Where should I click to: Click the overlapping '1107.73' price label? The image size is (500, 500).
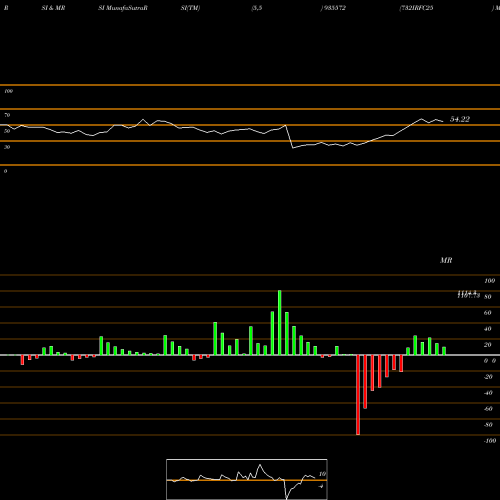click(468, 295)
